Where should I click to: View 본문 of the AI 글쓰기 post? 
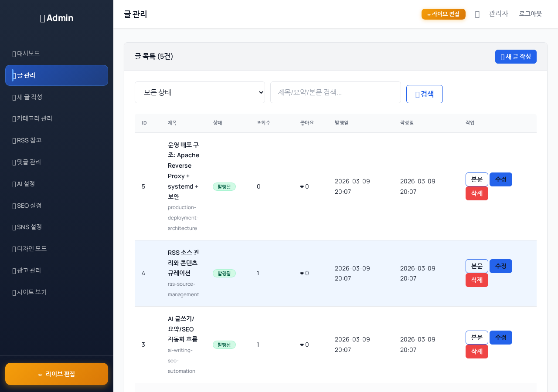click(476, 338)
